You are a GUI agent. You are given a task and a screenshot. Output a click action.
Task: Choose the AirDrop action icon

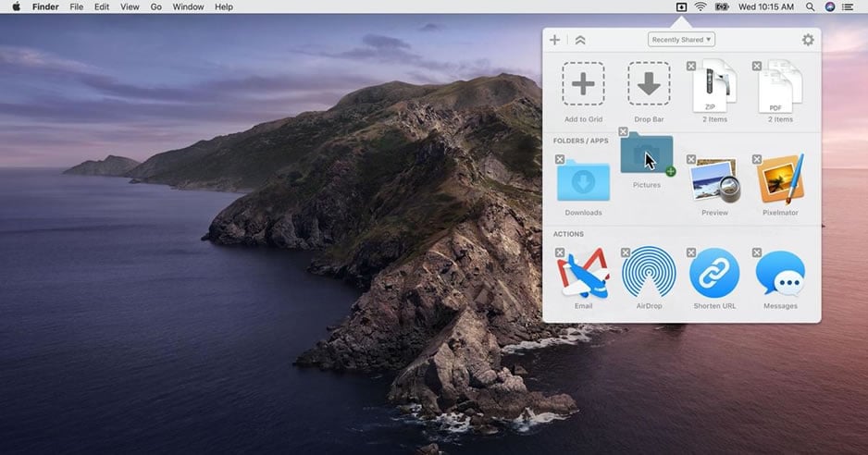point(649,272)
